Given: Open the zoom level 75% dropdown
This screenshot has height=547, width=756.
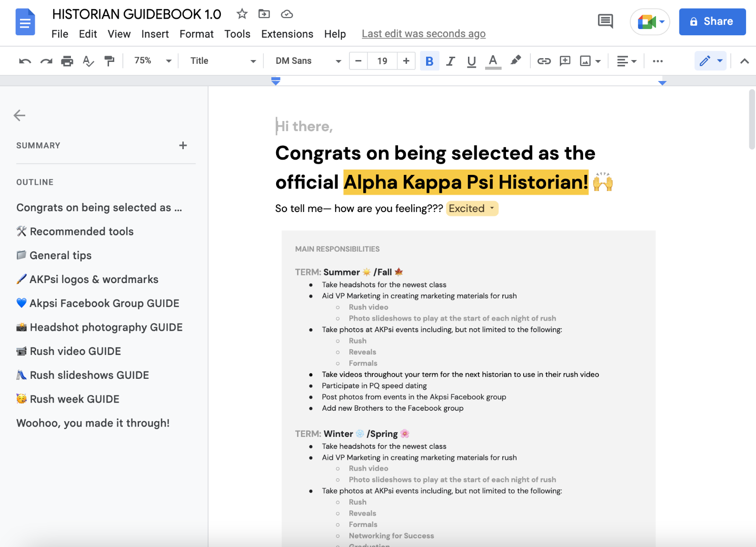Looking at the screenshot, I should pos(152,61).
